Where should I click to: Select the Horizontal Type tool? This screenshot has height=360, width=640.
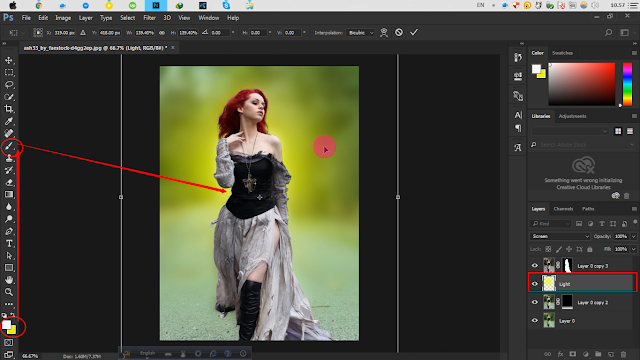point(9,244)
